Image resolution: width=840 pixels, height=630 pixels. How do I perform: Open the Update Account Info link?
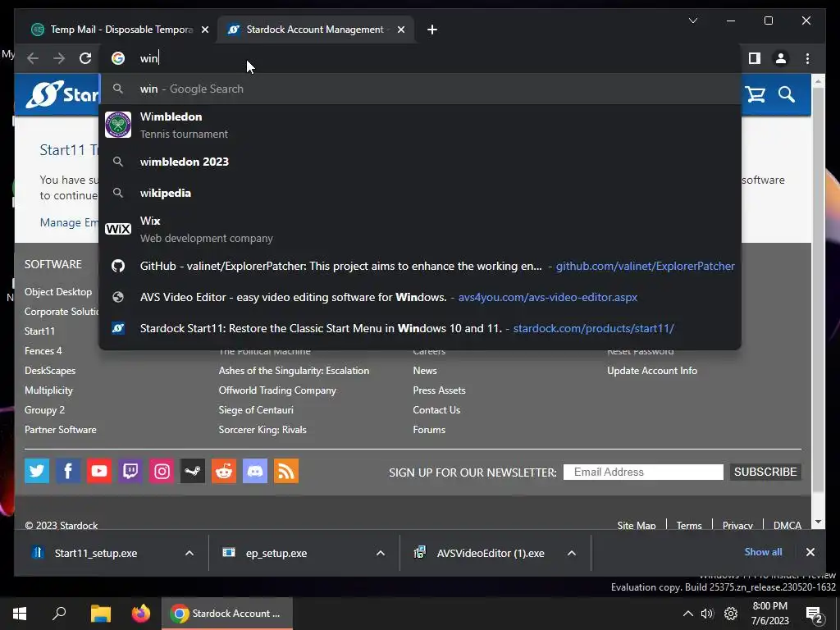652,371
